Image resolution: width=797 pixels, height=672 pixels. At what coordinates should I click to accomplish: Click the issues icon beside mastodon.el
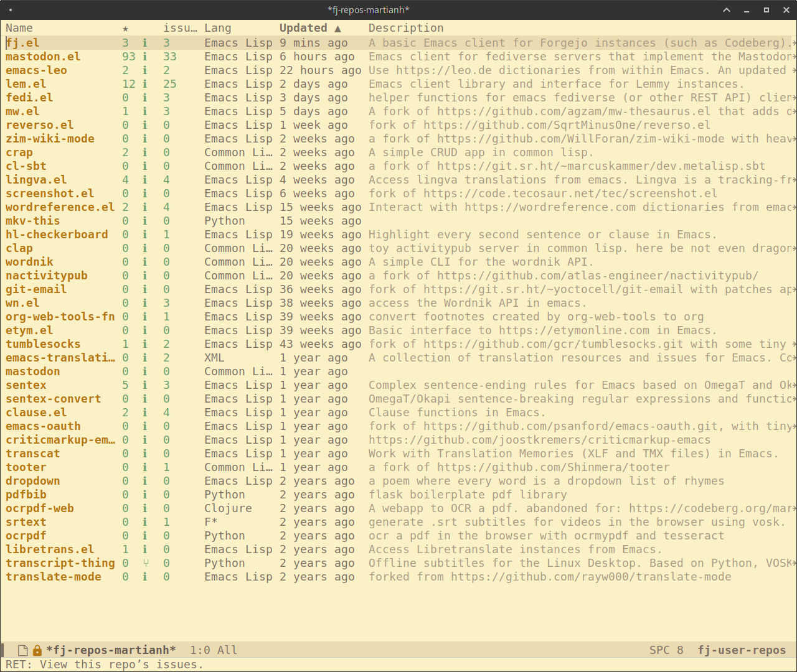(x=144, y=56)
